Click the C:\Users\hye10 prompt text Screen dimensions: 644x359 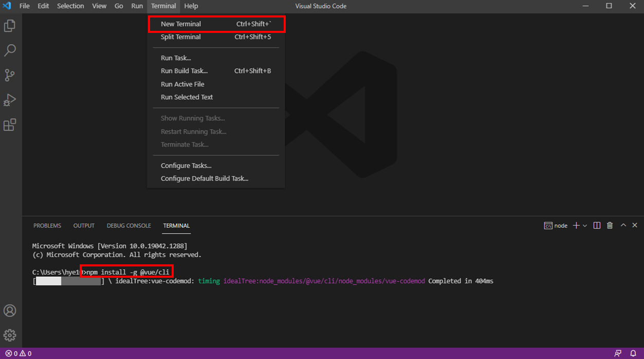57,272
